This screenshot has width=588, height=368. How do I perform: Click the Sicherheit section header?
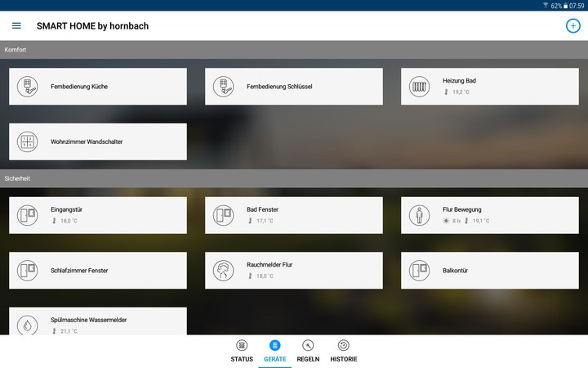pyautogui.click(x=294, y=178)
